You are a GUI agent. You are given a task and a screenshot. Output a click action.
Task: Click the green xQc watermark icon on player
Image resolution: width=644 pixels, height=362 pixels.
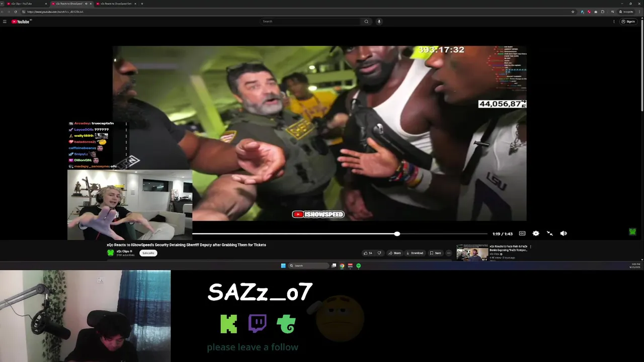click(x=632, y=232)
